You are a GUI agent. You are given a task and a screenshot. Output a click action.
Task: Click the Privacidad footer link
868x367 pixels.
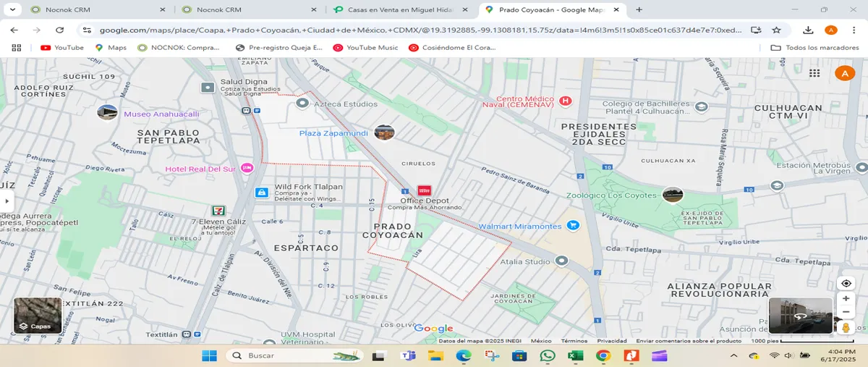(612, 340)
